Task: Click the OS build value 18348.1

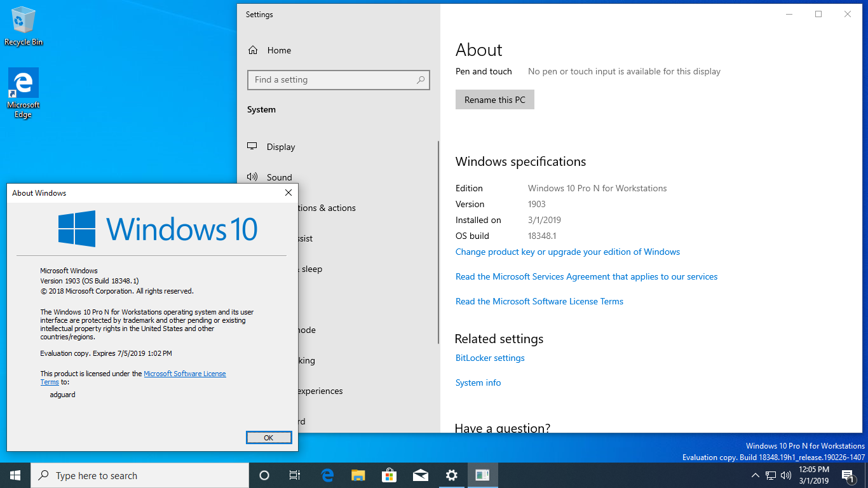Action: 542,236
